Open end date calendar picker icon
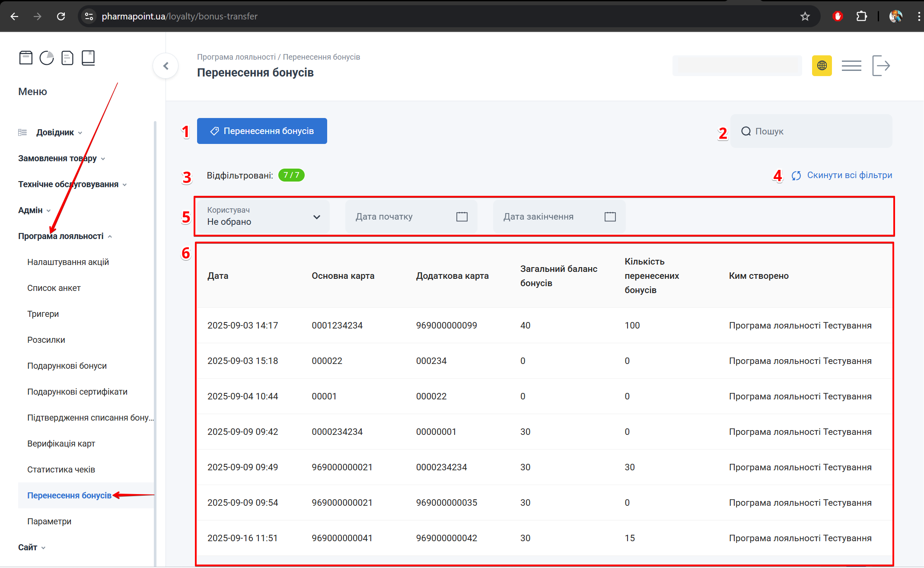Viewport: 924px width, 568px height. pyautogui.click(x=610, y=217)
